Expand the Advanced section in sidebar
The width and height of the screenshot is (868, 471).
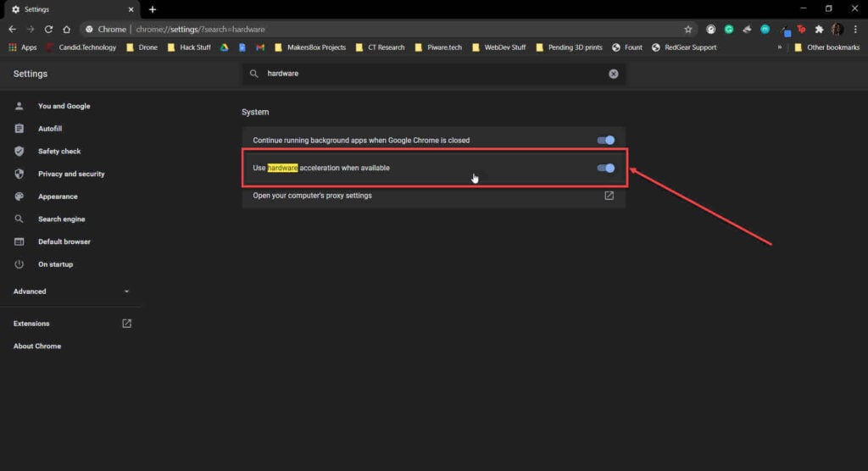tap(71, 291)
